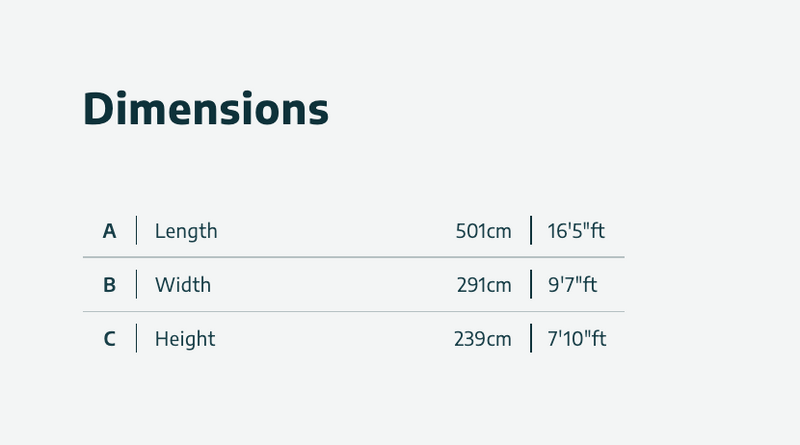Click the 16'5"ft length value
Viewport: 800px width, 445px height.
[576, 231]
